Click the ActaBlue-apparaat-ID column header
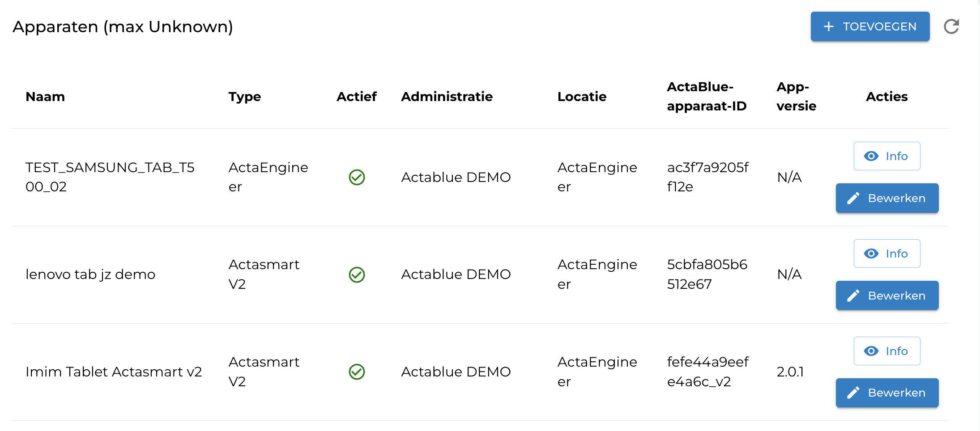Image resolution: width=980 pixels, height=431 pixels. click(707, 97)
